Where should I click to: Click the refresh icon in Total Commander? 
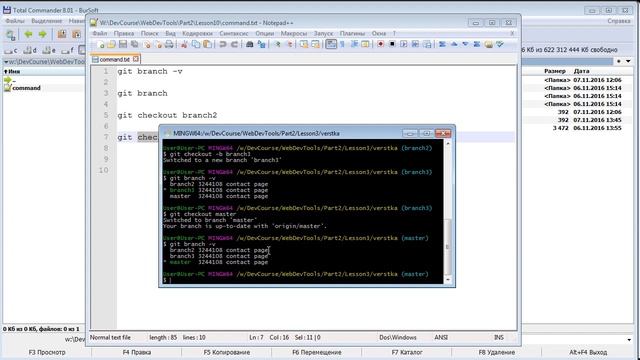tap(11, 35)
